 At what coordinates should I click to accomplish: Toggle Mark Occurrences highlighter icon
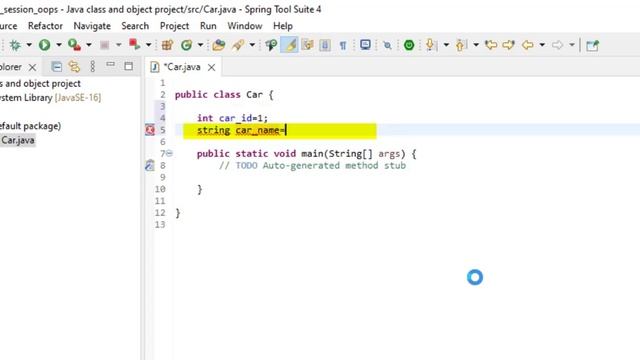pyautogui.click(x=289, y=45)
